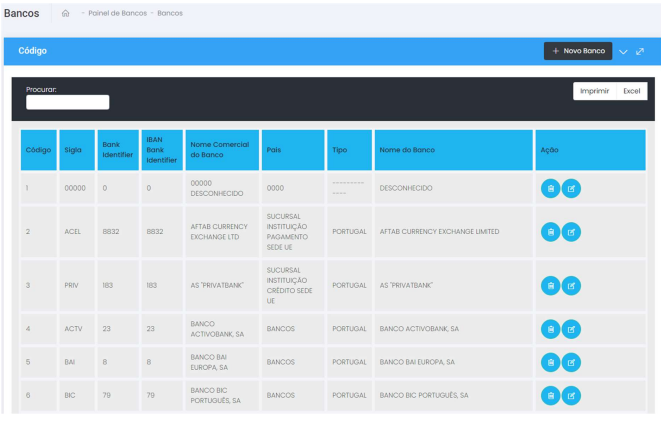Click edit icon for BANCO ACTIVOBANK row

[571, 329]
